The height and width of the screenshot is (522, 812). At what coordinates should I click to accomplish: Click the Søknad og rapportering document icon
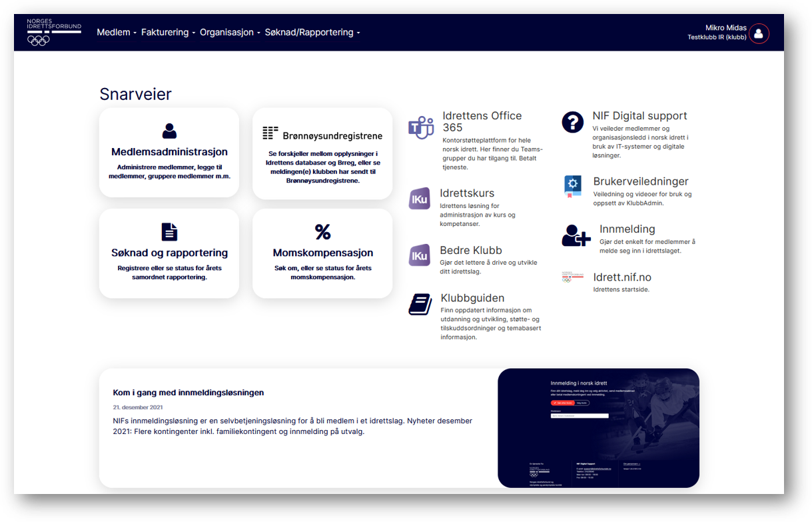169,232
